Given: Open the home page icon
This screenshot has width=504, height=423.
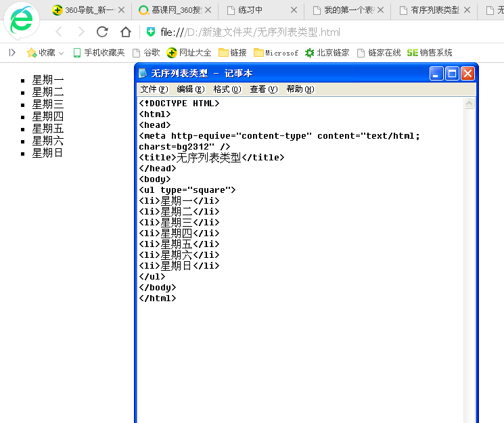Looking at the screenshot, I should pos(126,32).
